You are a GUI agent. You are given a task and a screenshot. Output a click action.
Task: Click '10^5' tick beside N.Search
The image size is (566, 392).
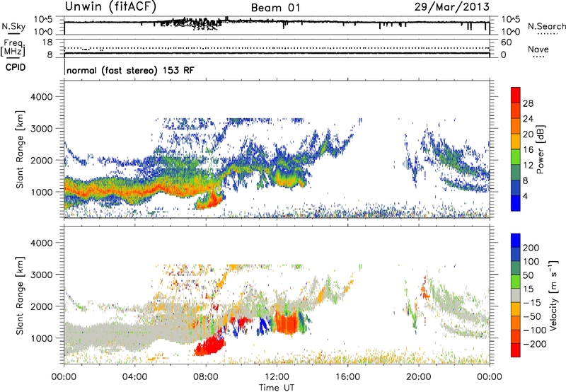click(x=510, y=19)
